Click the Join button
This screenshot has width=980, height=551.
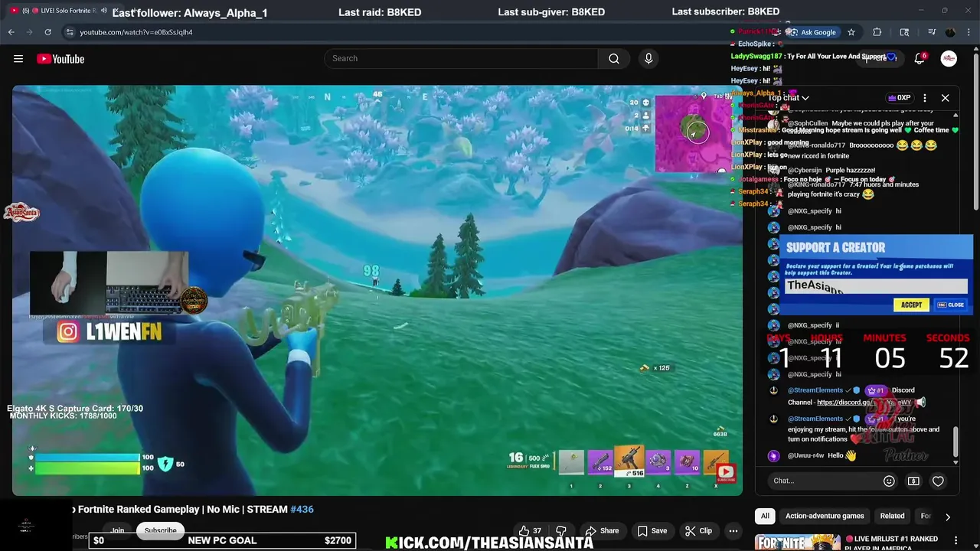pos(117,530)
